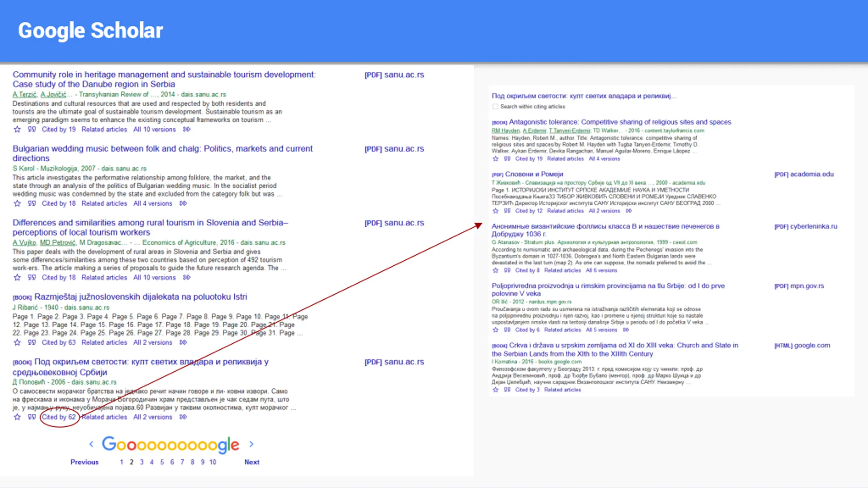Cite the Словени и Ромеји citing result

click(507, 211)
